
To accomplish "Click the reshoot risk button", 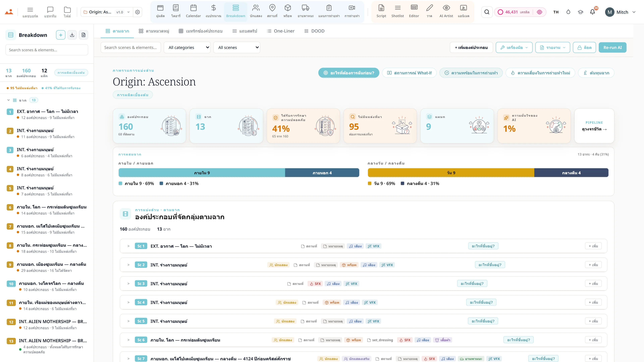I will pos(540,73).
